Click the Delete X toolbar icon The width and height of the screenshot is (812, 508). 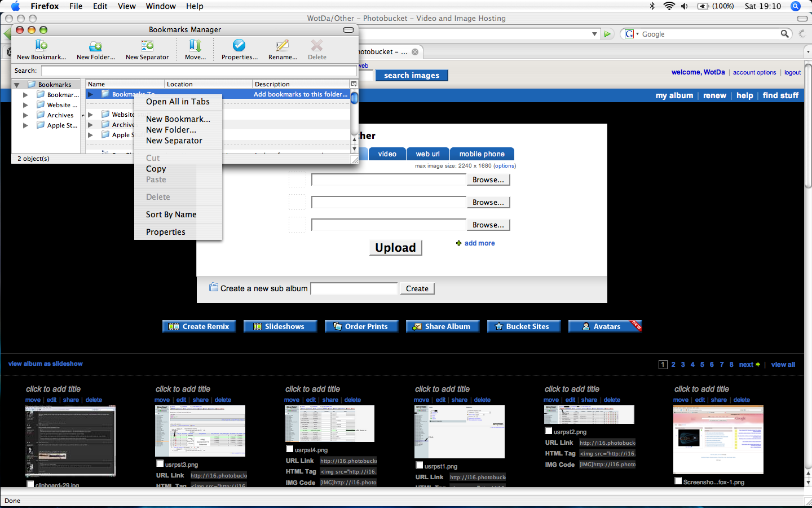click(x=317, y=45)
